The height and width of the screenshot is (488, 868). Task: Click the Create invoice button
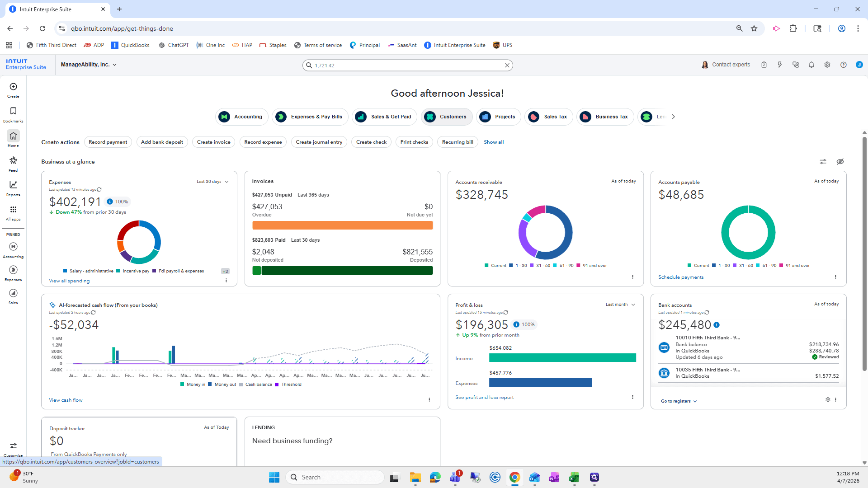click(x=214, y=142)
